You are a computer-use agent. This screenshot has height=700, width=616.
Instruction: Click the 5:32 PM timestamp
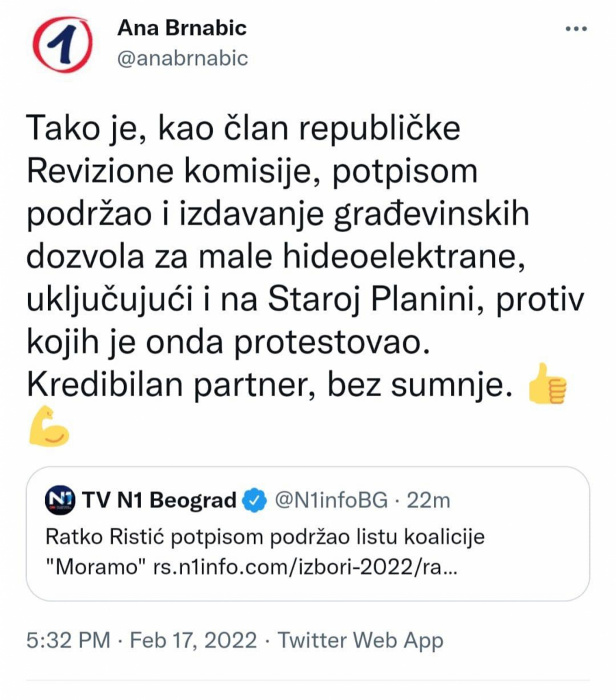66,640
